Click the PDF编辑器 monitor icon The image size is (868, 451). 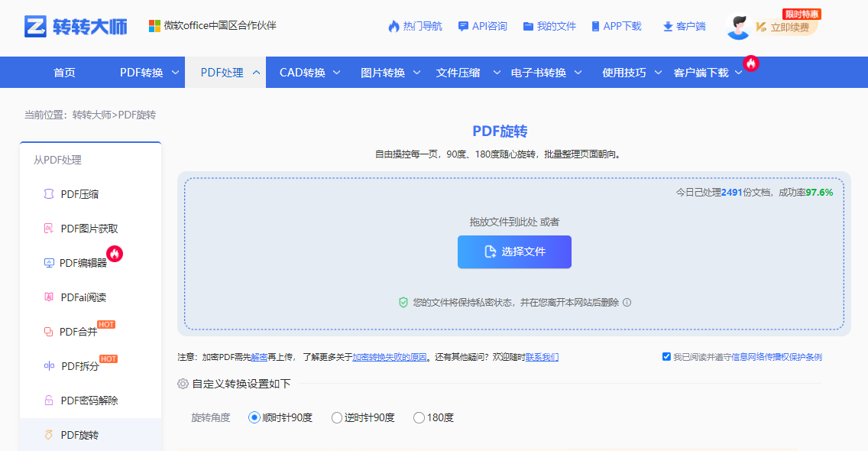pos(49,263)
